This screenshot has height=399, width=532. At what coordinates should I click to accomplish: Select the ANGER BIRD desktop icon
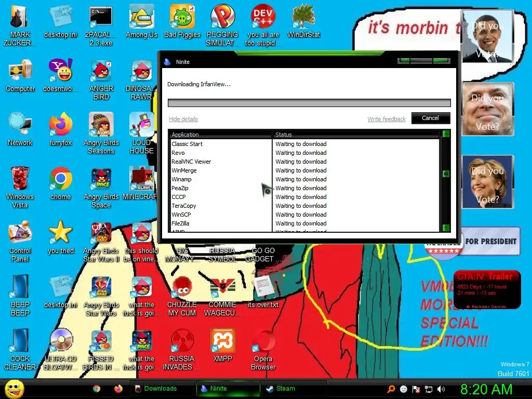coord(101,79)
